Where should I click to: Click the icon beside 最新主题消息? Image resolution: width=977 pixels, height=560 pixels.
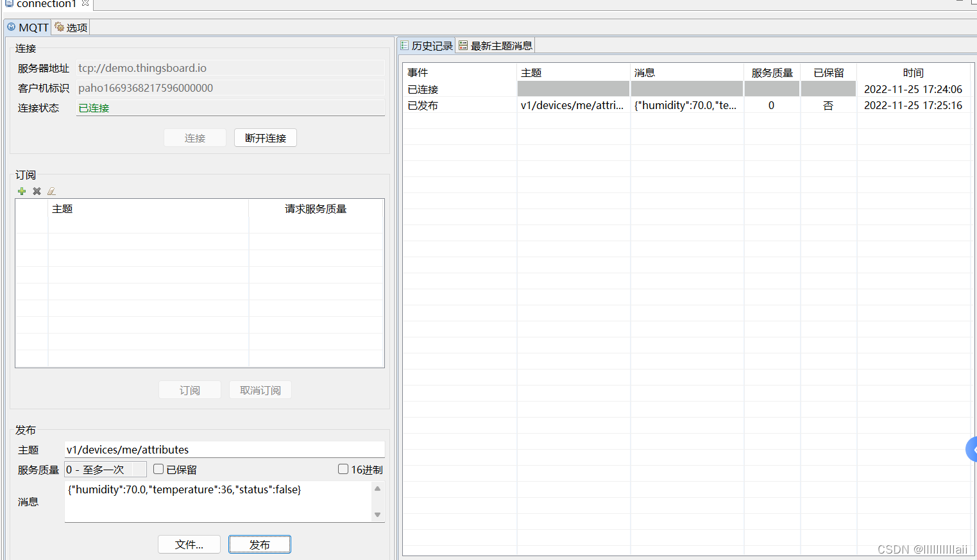pos(463,45)
